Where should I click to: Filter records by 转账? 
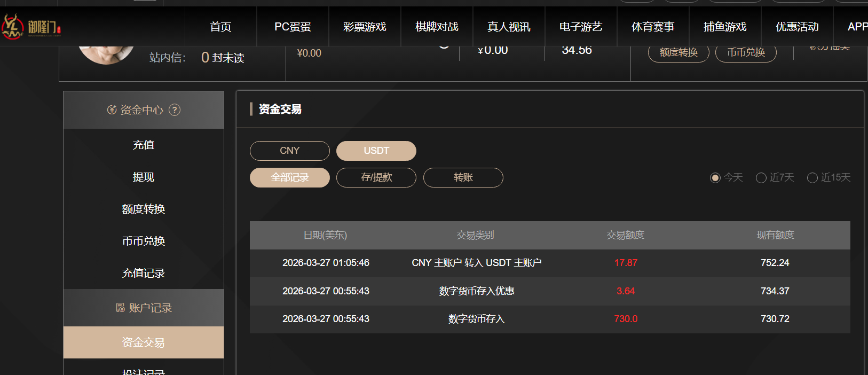(463, 177)
